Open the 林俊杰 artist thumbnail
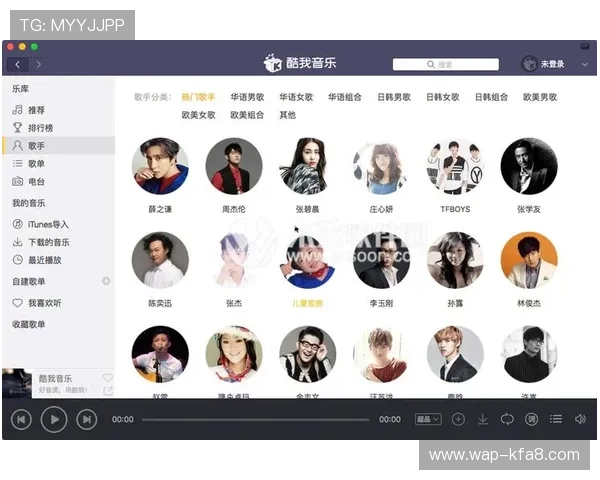The height and width of the screenshot is (480, 600). click(x=529, y=260)
